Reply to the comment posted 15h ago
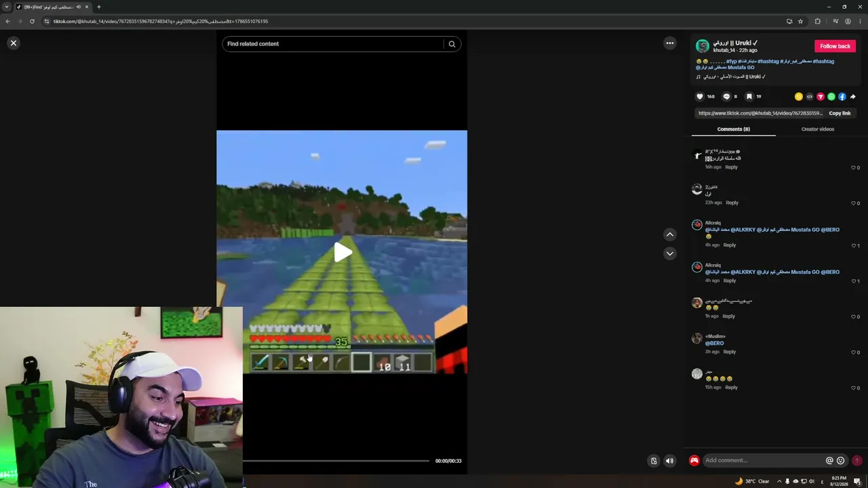This screenshot has width=868, height=488. pos(731,388)
